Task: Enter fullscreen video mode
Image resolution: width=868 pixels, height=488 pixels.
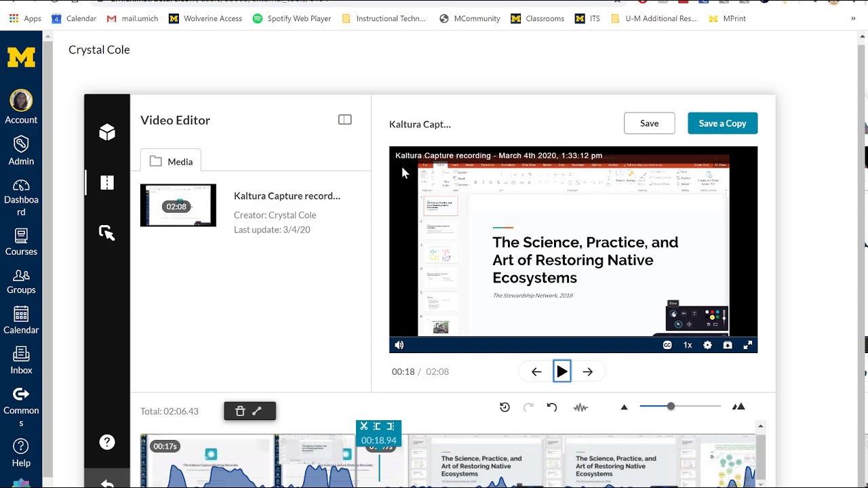Action: pos(748,345)
